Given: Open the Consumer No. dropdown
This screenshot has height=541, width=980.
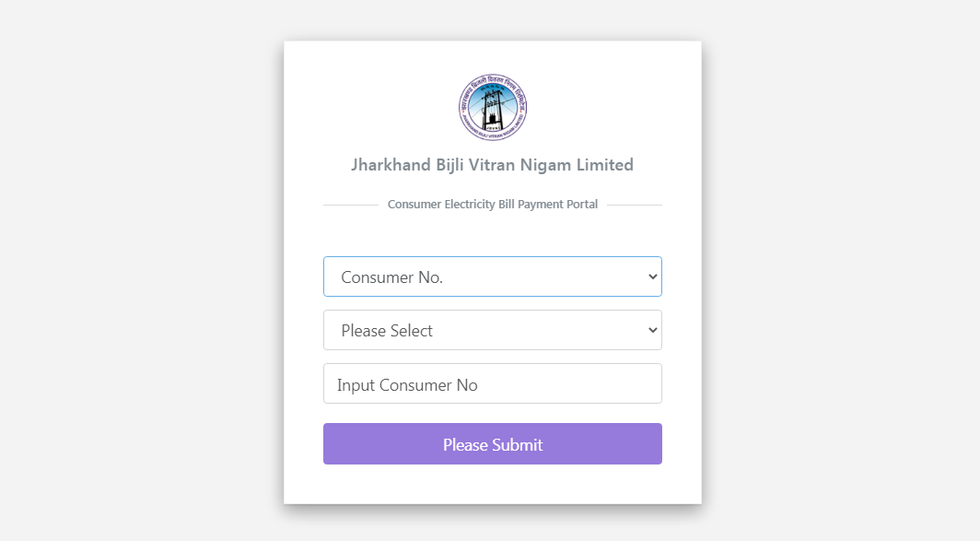Looking at the screenshot, I should [x=492, y=276].
